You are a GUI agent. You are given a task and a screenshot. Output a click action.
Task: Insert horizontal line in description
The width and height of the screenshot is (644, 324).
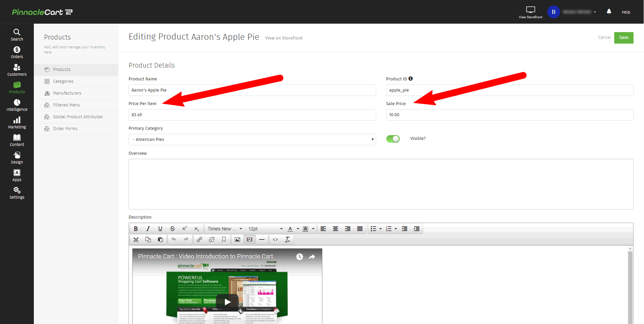click(262, 240)
